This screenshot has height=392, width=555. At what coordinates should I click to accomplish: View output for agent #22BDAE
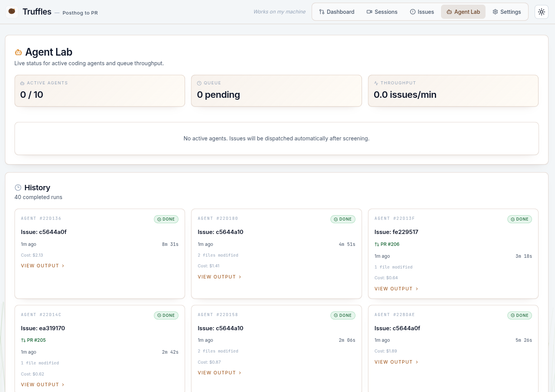click(x=396, y=362)
